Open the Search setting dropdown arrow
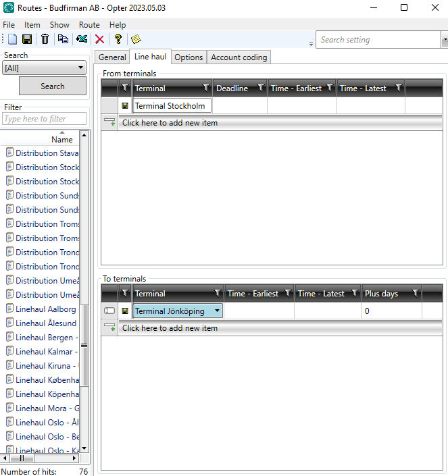The height and width of the screenshot is (476, 448). point(444,40)
